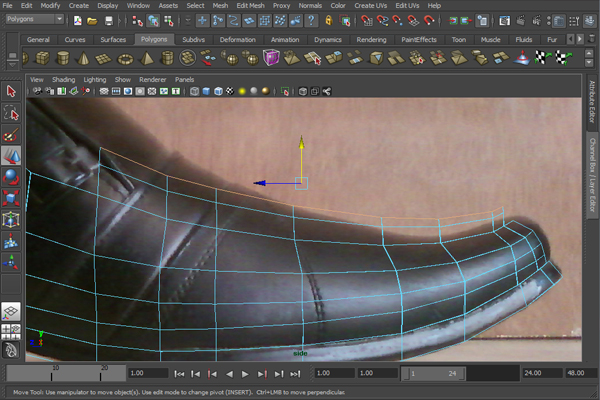Image resolution: width=600 pixels, height=400 pixels.
Task: Click select by component type icon
Action: point(168,20)
